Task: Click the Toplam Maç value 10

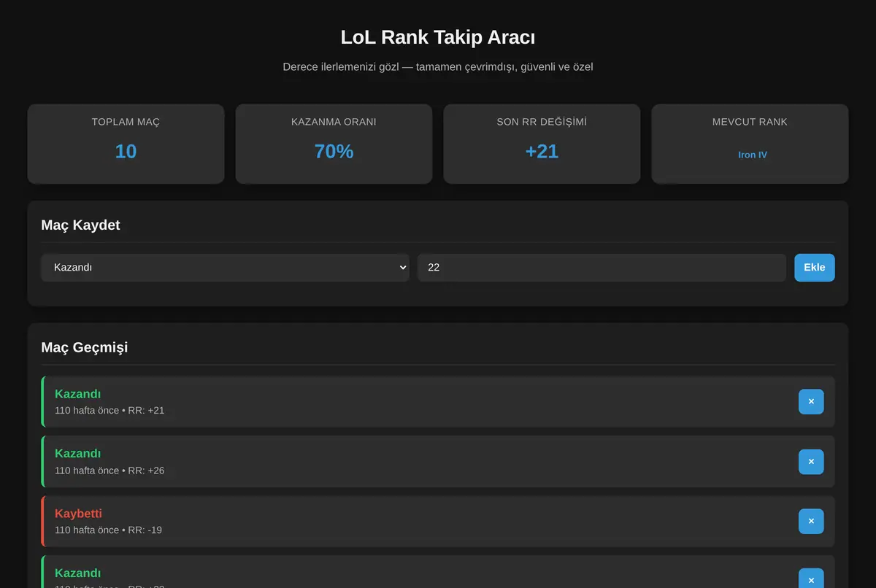Action: click(126, 151)
